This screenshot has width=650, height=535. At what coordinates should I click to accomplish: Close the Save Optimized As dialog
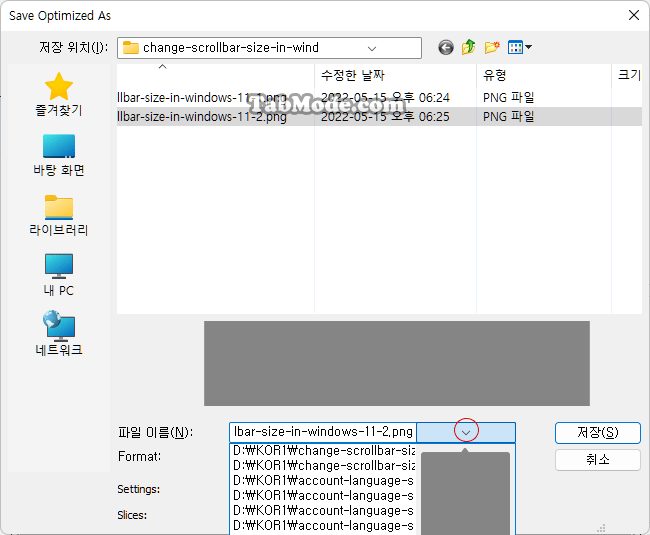click(x=633, y=15)
